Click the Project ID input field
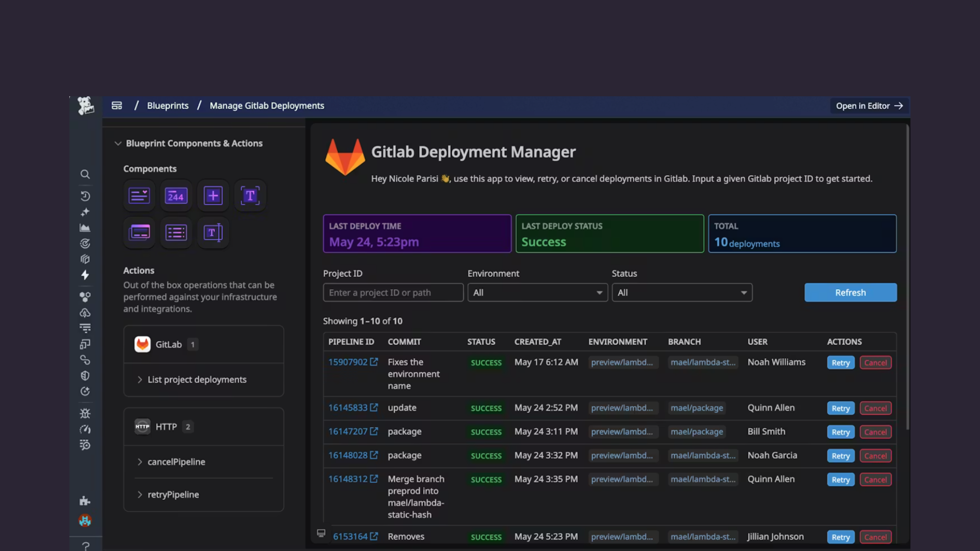Viewport: 980px width, 551px height. [392, 292]
